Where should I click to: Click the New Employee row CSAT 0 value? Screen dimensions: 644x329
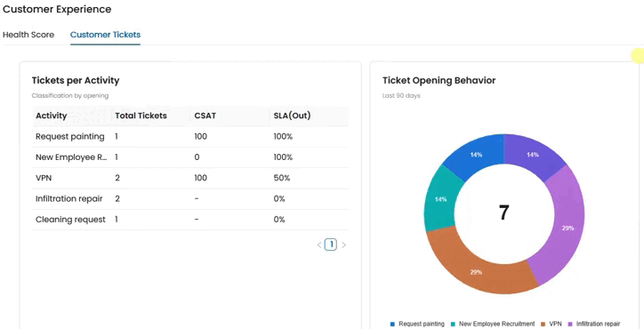point(197,157)
